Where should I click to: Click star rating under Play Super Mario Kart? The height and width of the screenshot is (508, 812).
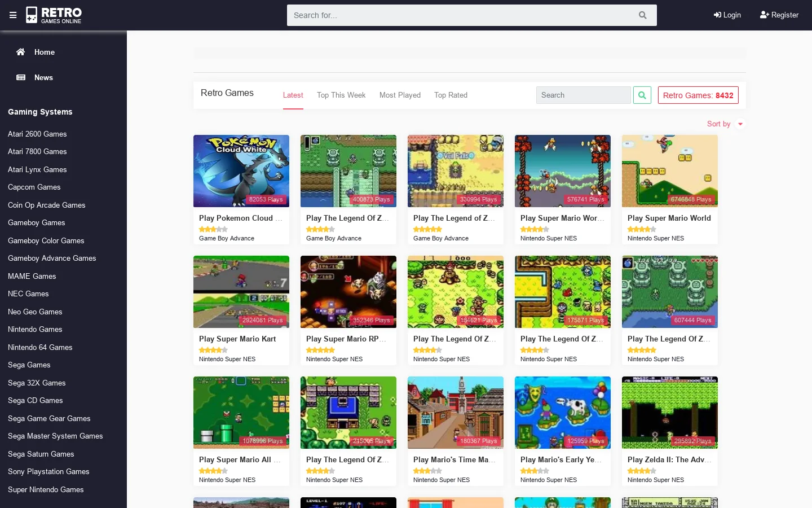(x=213, y=350)
